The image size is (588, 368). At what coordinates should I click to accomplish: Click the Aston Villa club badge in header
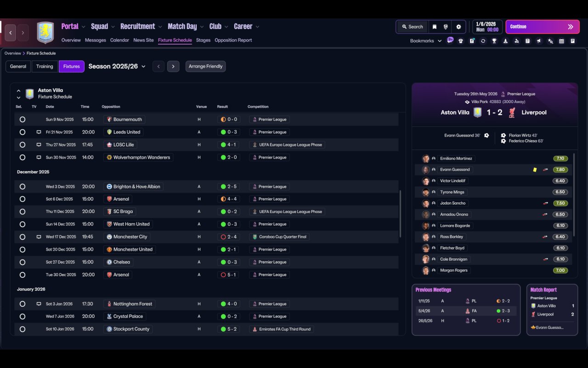click(x=45, y=33)
